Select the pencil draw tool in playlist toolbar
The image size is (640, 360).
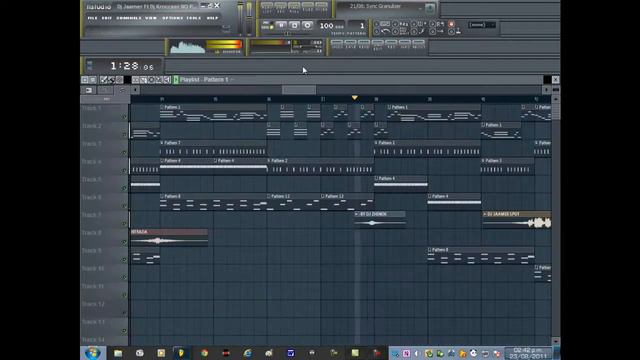click(x=104, y=80)
